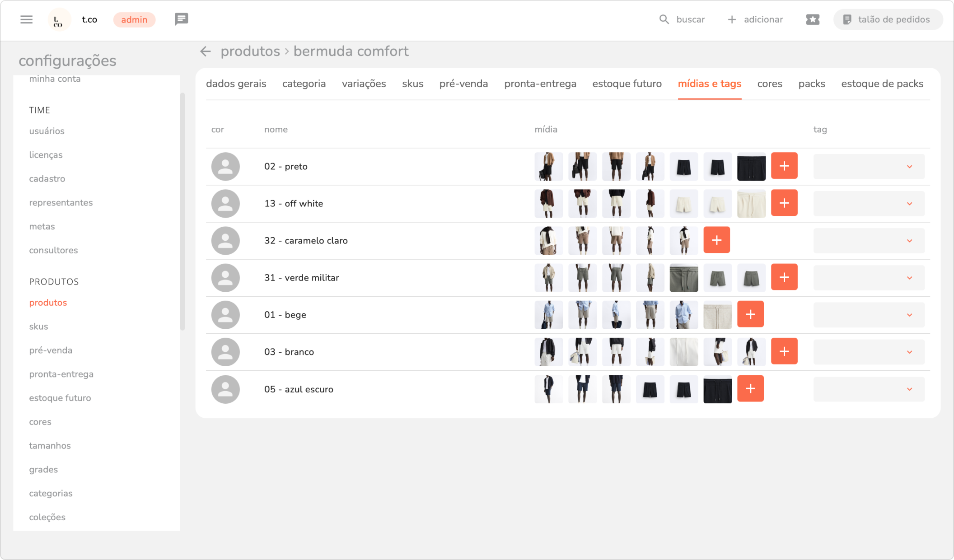The width and height of the screenshot is (954, 560).
Task: Click the produtos breadcrumb link
Action: (x=250, y=51)
